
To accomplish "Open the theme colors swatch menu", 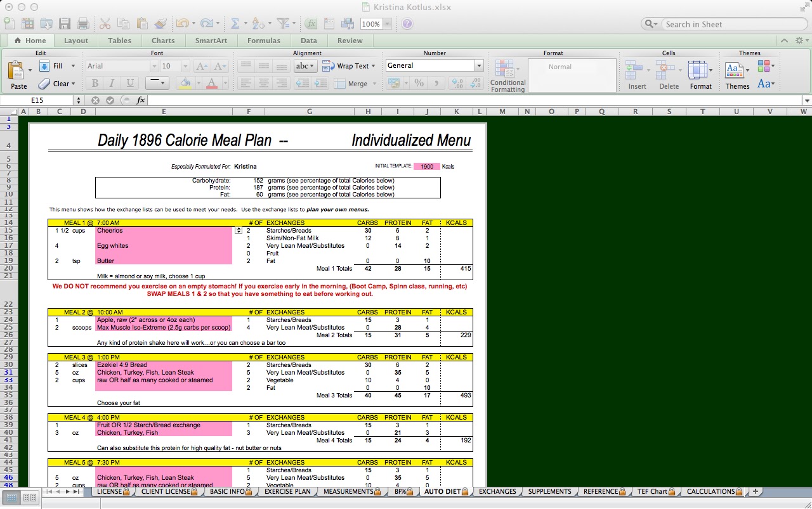I will tap(764, 66).
